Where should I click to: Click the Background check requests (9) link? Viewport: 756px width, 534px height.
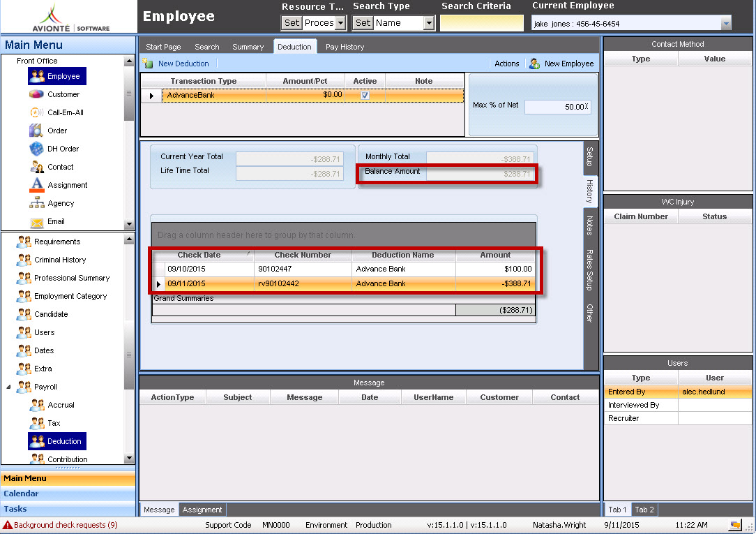tap(66, 525)
